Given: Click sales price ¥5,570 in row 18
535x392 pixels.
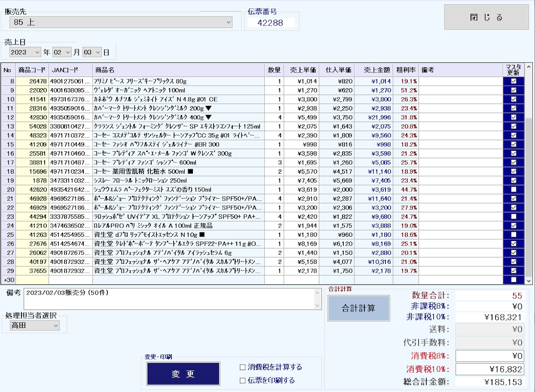Looking at the screenshot, I should point(301,171).
